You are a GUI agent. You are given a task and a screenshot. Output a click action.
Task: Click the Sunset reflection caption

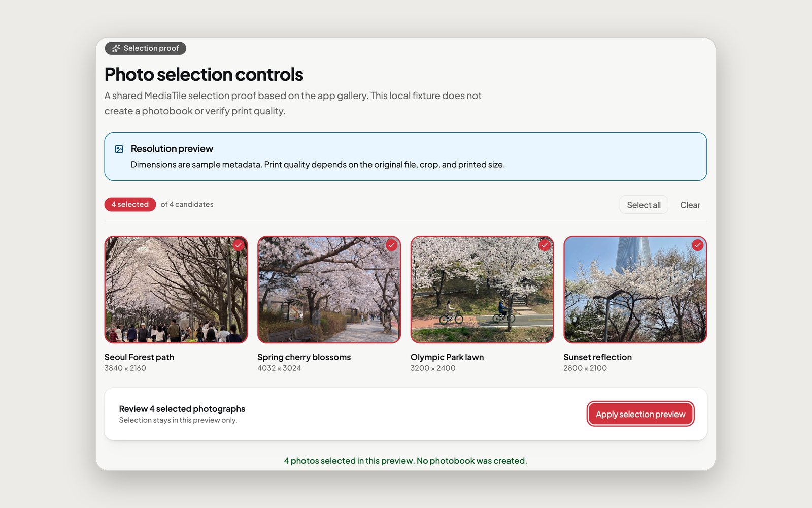pyautogui.click(x=597, y=357)
